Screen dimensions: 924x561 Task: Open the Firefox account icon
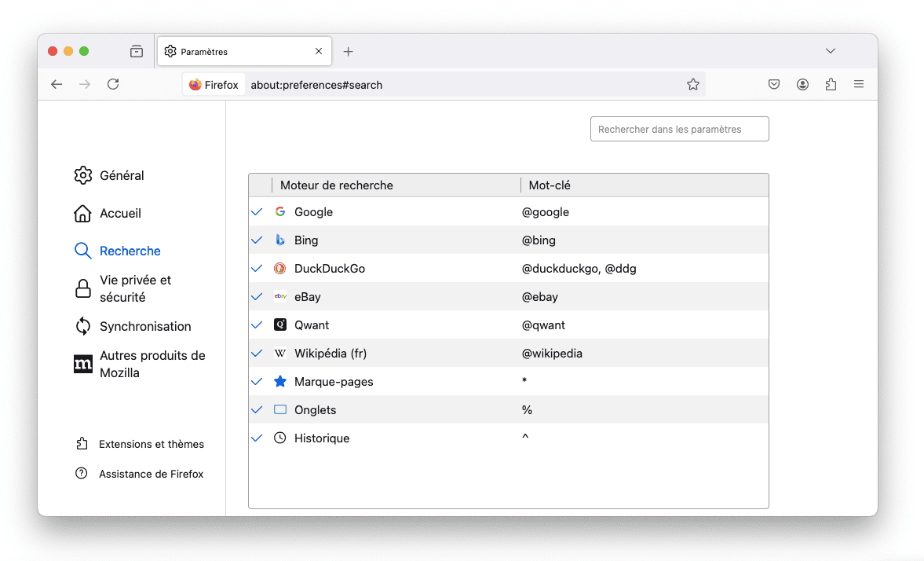tap(802, 84)
